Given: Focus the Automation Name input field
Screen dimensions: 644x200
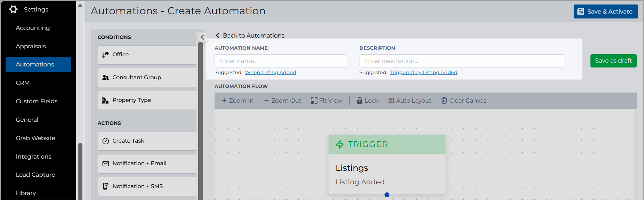Looking at the screenshot, I should 281,61.
